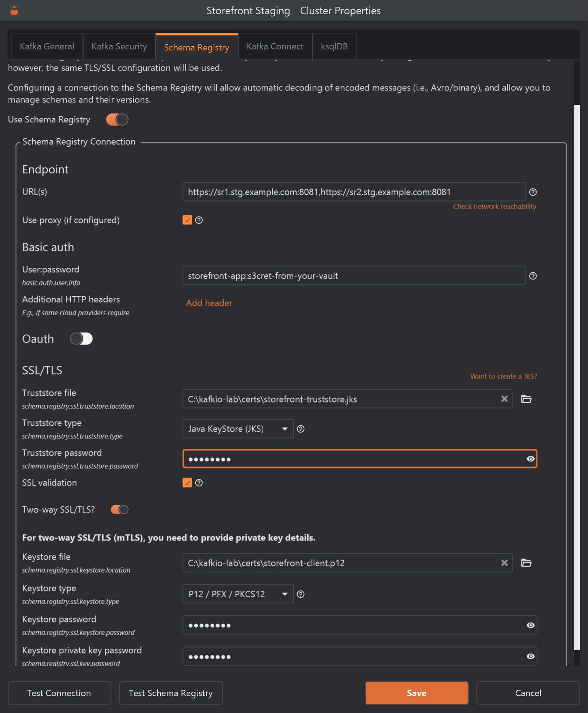588x713 pixels.
Task: Clear the Keystore file path
Action: point(504,563)
